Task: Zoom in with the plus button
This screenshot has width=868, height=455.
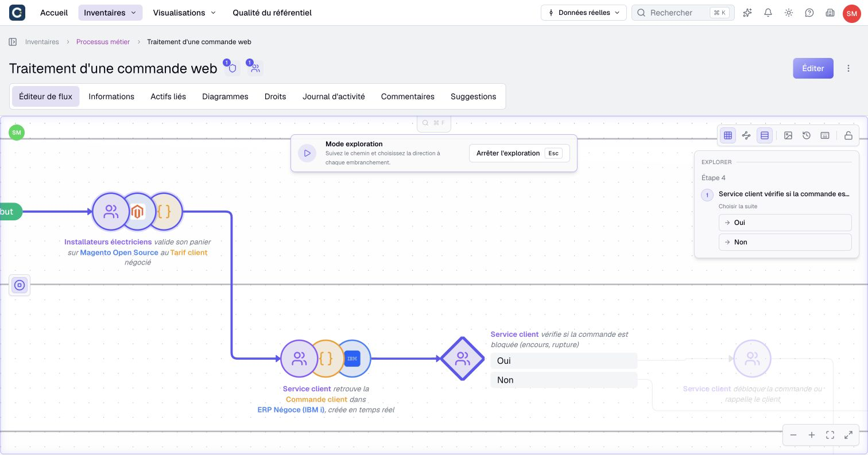Action: tap(812, 435)
